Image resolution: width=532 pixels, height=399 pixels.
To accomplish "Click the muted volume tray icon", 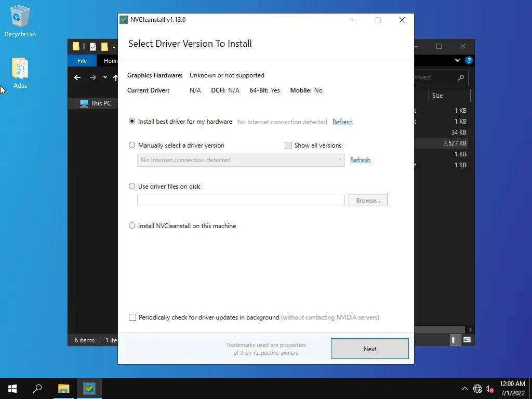I will click(x=489, y=389).
